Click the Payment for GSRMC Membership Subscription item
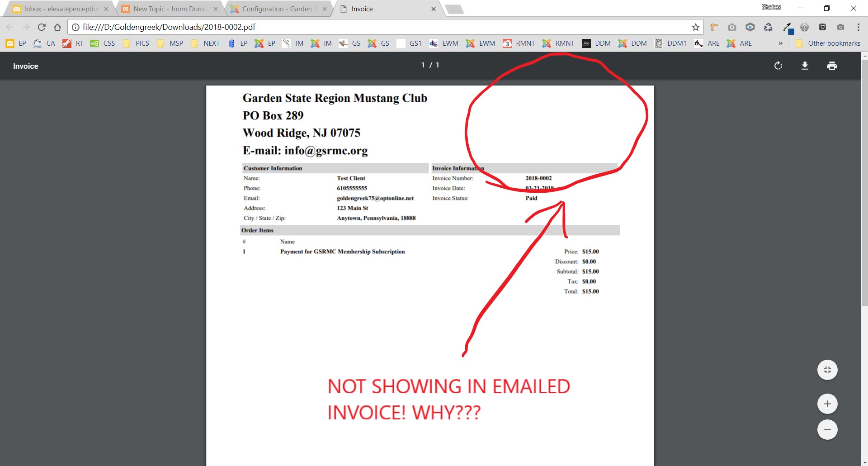This screenshot has height=466, width=868. pyautogui.click(x=342, y=252)
